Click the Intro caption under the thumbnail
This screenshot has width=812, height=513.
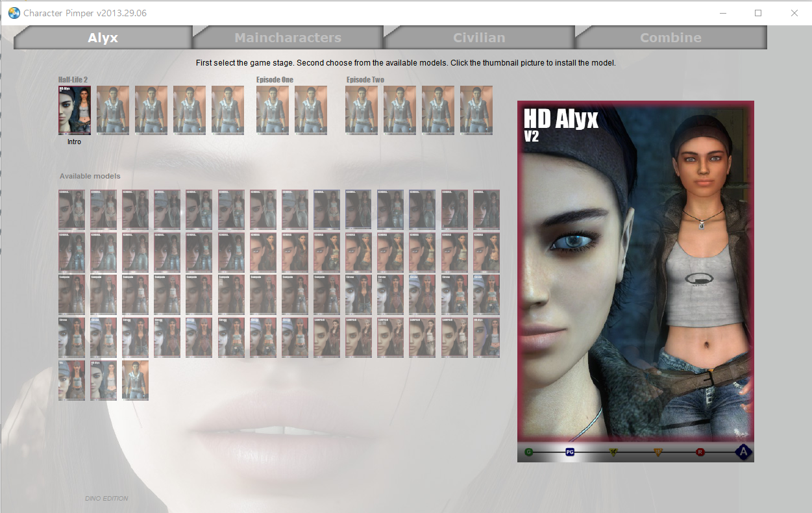tap(75, 142)
